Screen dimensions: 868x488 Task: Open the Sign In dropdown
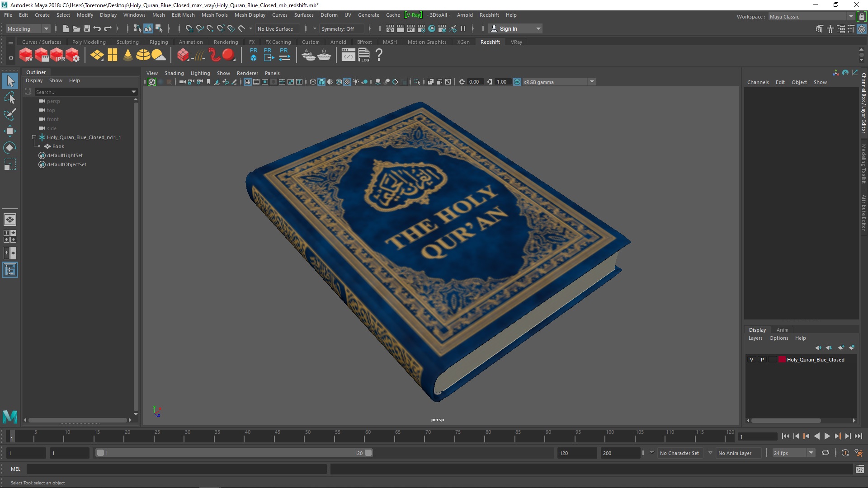pos(515,28)
